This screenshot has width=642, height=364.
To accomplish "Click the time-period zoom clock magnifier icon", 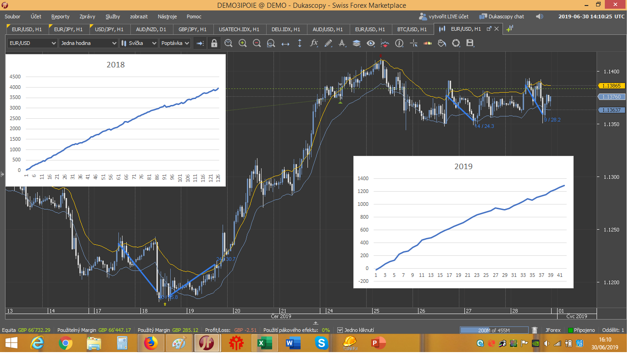I will (229, 43).
